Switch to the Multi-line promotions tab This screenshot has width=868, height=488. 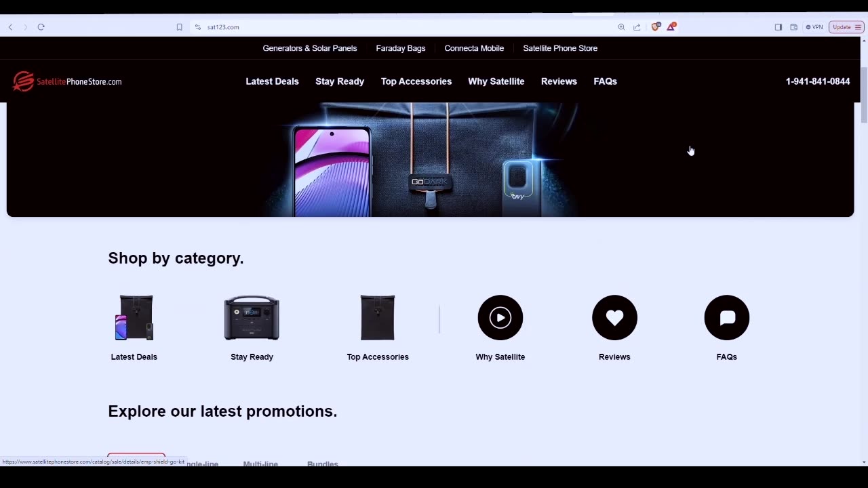pos(260,464)
